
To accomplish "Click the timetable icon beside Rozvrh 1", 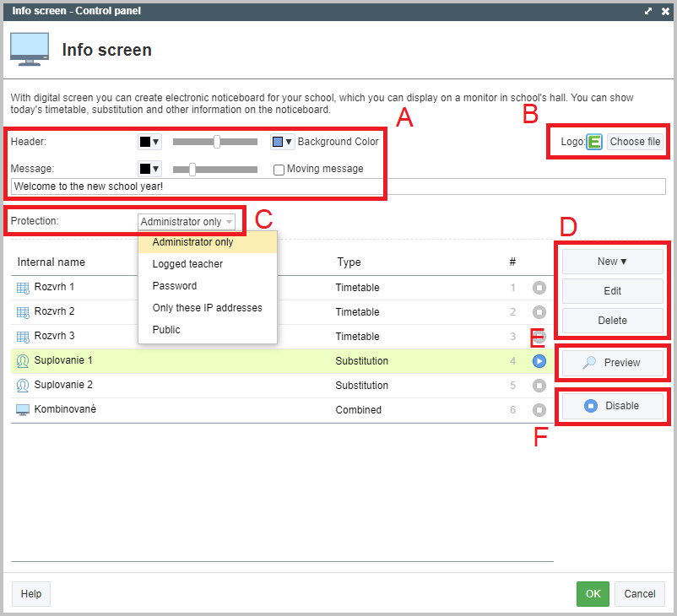I will [x=23, y=288].
